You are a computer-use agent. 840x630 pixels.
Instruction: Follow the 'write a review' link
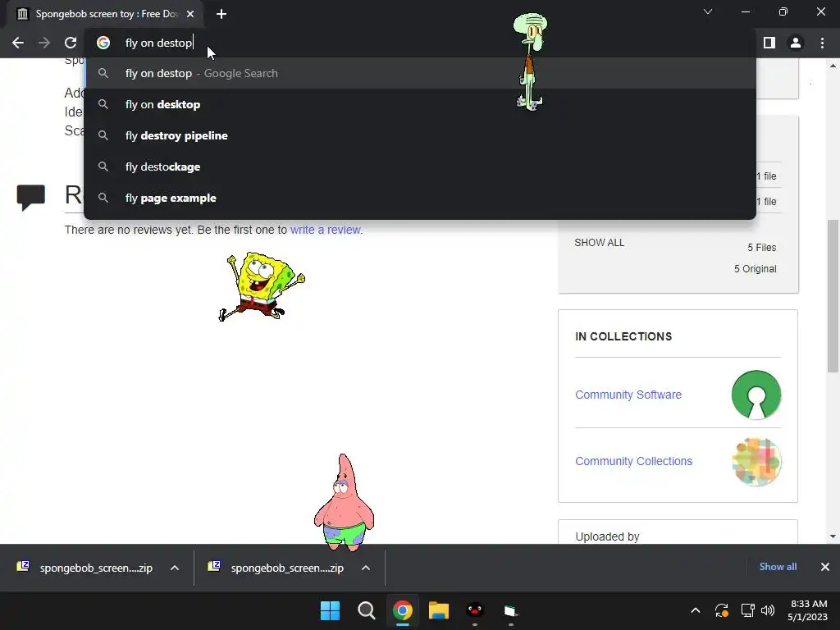coord(325,230)
